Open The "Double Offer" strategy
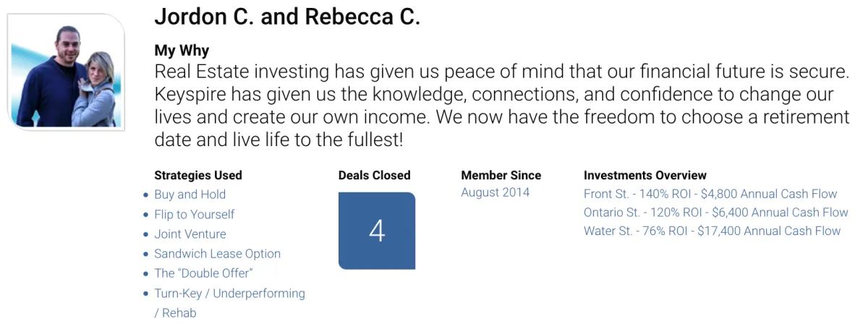Image resolution: width=868 pixels, height=324 pixels. click(x=203, y=273)
